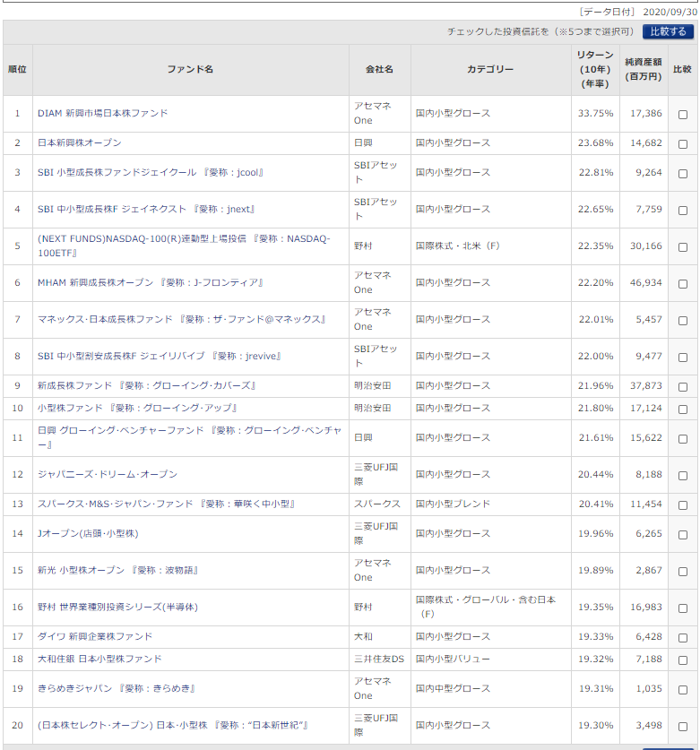Check compare box for 日本新世紀 fund row
Viewport: 700px width, 750px height.
coord(683,727)
